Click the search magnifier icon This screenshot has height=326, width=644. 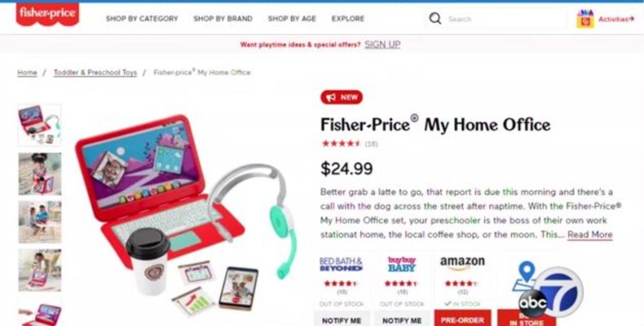[435, 19]
